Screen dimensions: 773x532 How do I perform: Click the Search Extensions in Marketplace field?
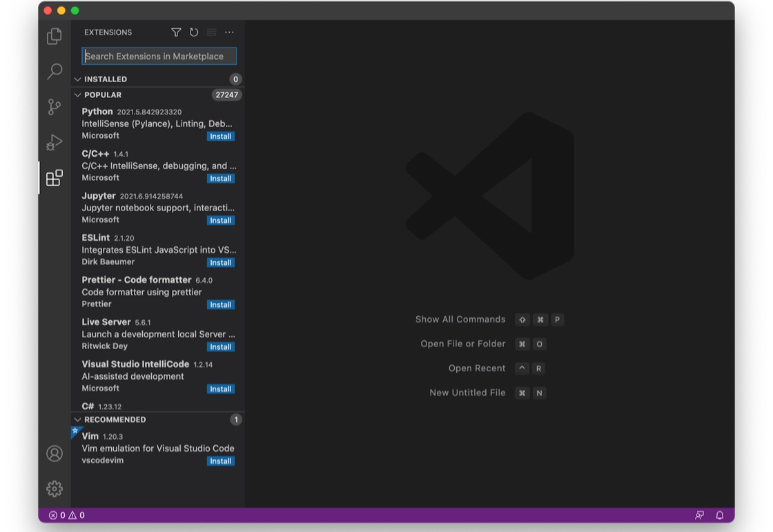tap(159, 57)
